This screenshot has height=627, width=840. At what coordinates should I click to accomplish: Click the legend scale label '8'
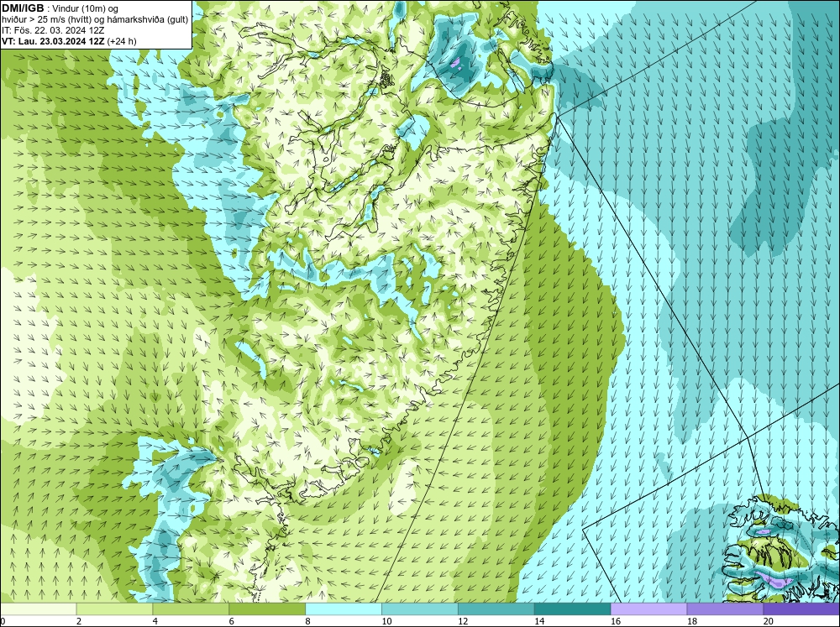click(307, 621)
